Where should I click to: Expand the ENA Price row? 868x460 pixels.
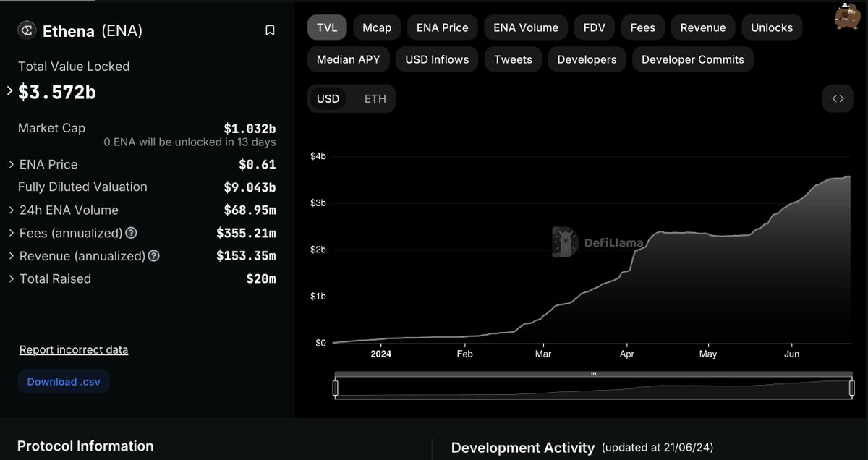12,165
